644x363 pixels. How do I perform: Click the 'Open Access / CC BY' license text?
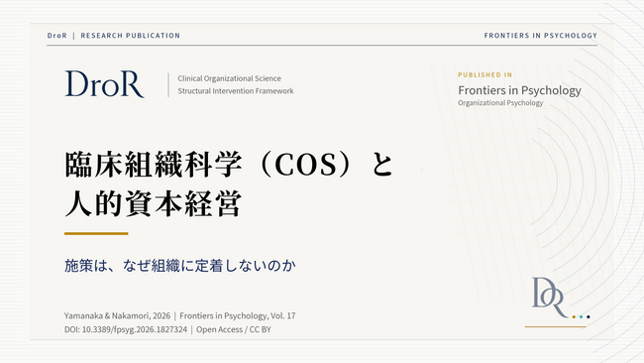233,329
